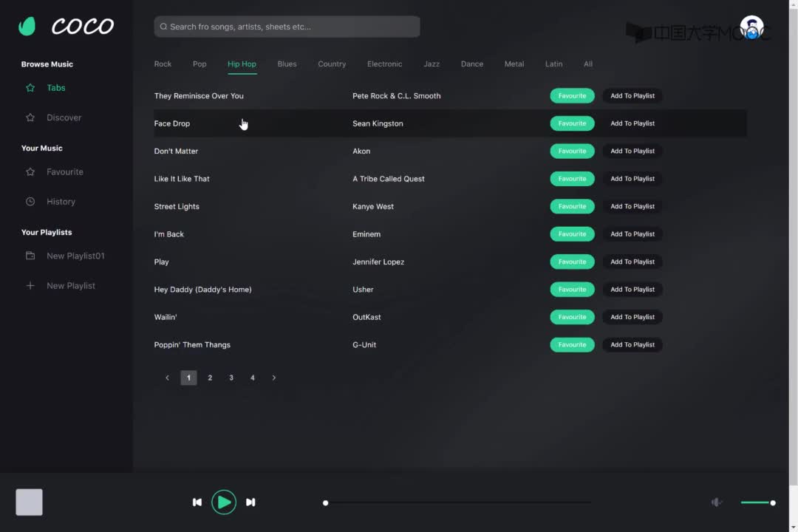Image resolution: width=798 pixels, height=532 pixels.
Task: Open the New Playlist01 playlist
Action: 76,256
